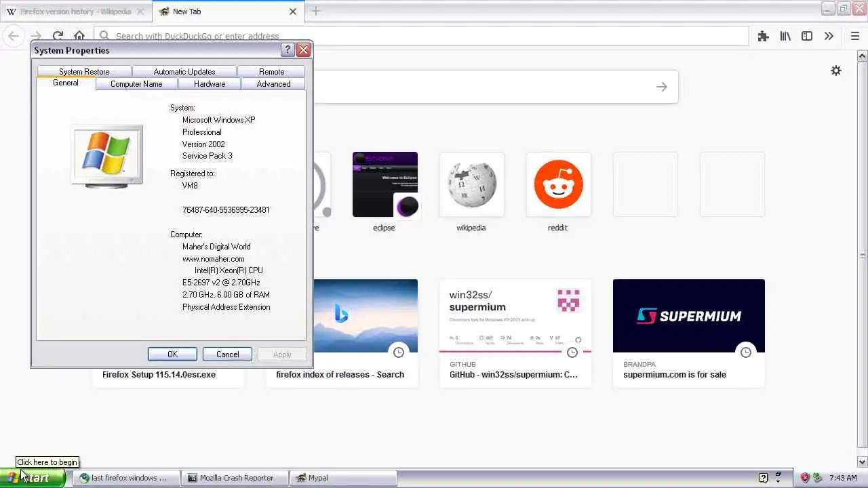The image size is (868, 488).
Task: Toggle the sidebar icon in toolbar
Action: 807,37
